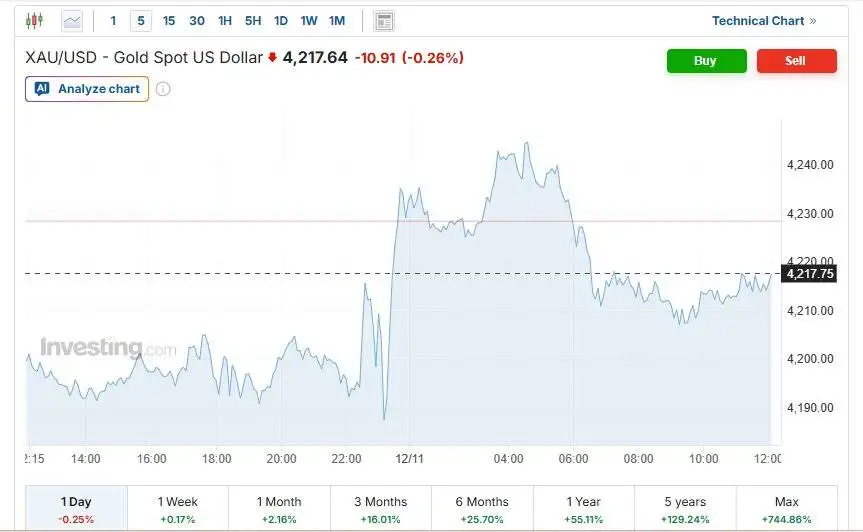The image size is (863, 532).
Task: Select the area chart type icon
Action: [72, 21]
